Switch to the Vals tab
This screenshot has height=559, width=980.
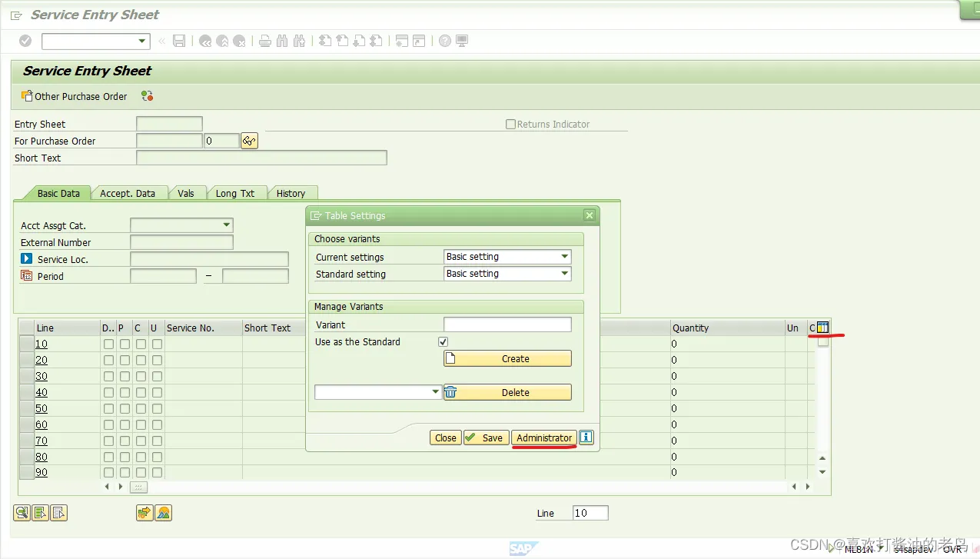186,193
